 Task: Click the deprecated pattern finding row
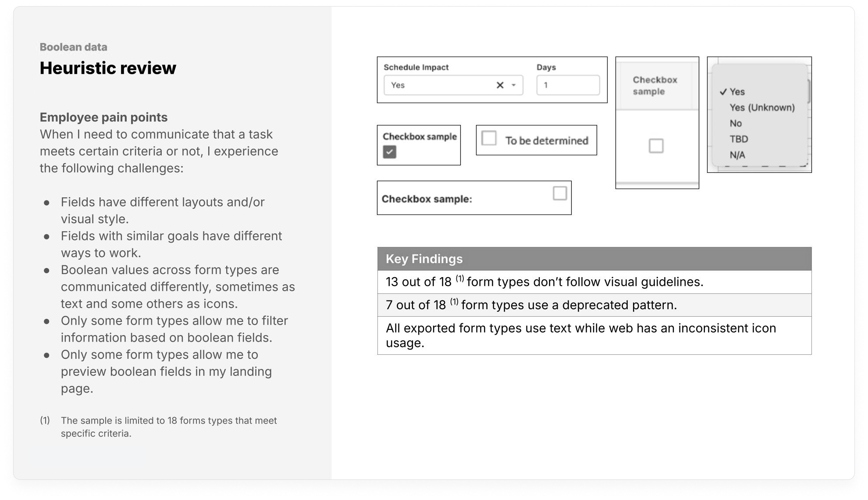click(594, 305)
